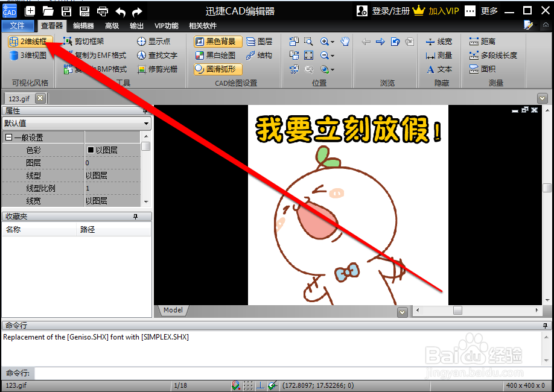The image size is (554, 392).
Task: Switch to the 高级 advanced tab
Action: pos(112,26)
